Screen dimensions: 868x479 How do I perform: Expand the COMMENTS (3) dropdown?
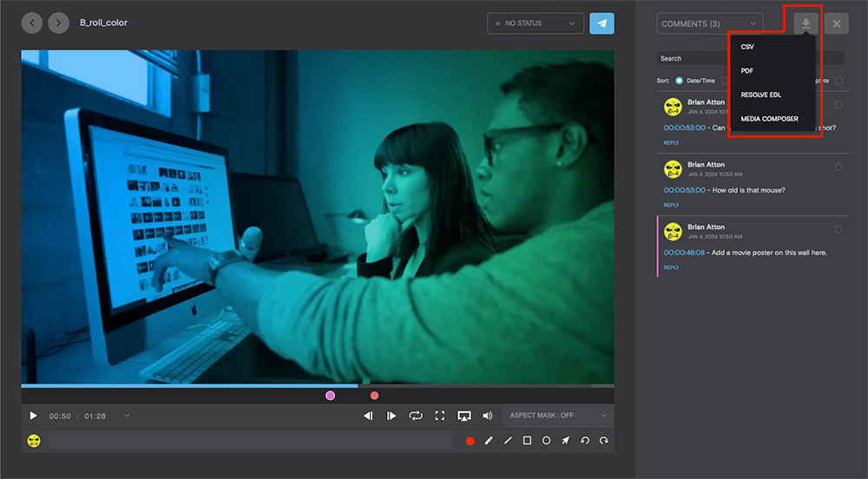click(x=710, y=23)
